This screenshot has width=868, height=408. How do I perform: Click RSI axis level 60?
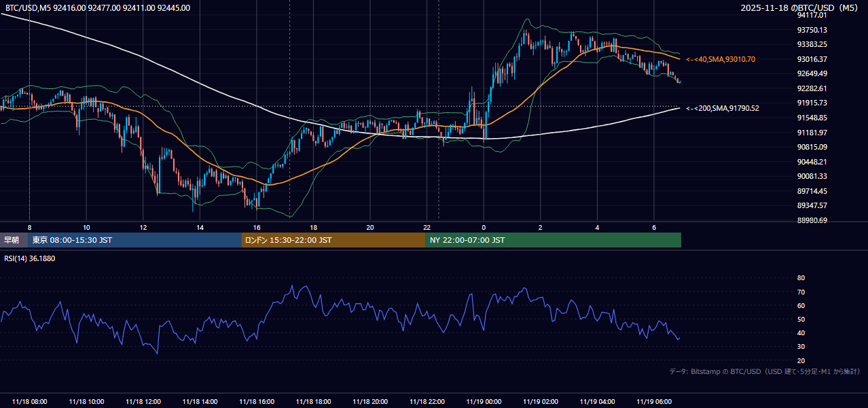pos(801,305)
